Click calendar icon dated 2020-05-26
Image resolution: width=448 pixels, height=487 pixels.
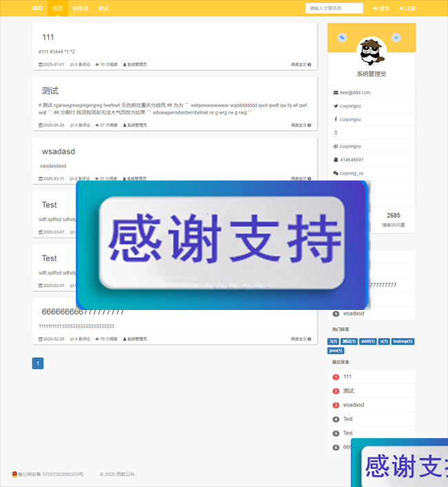pos(41,125)
